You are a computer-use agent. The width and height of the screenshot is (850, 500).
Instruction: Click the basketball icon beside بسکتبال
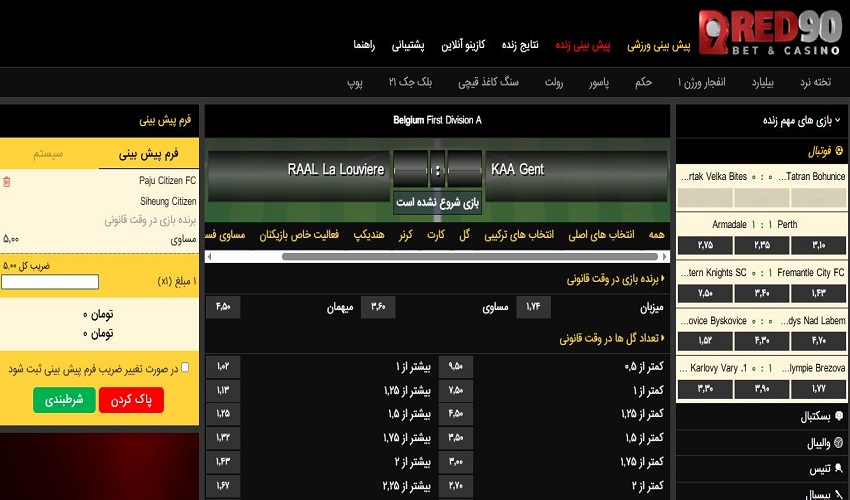click(x=839, y=416)
